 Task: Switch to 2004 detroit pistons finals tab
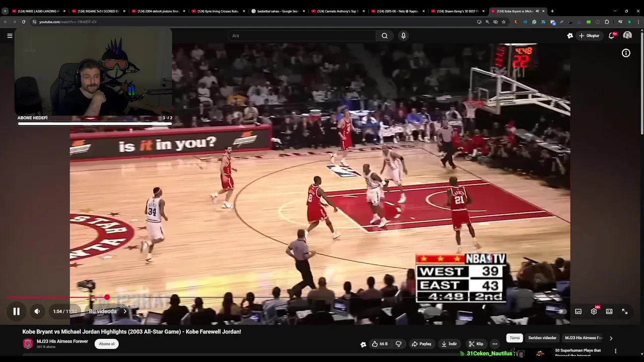pyautogui.click(x=158, y=11)
